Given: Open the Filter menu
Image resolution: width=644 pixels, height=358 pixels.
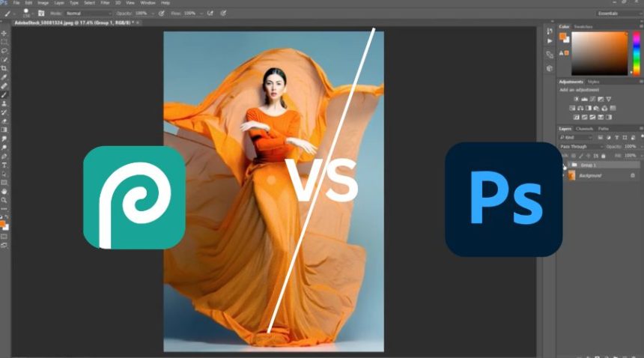Looking at the screenshot, I should coord(105,3).
